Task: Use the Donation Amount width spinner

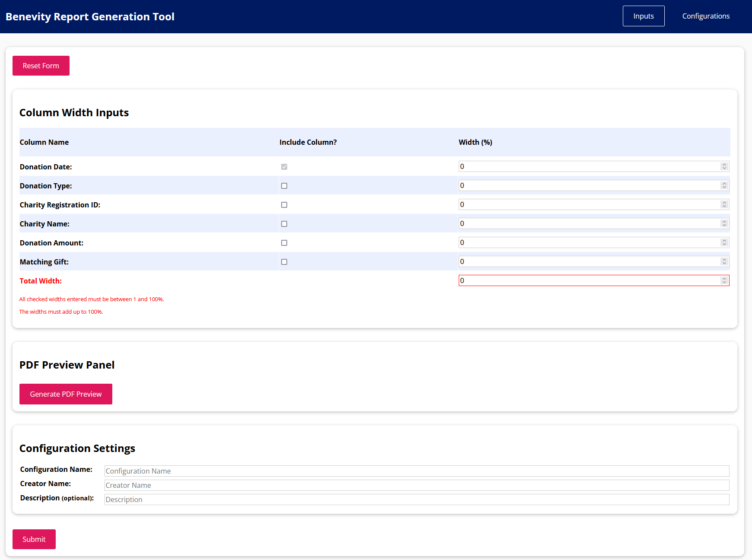Action: (724, 242)
